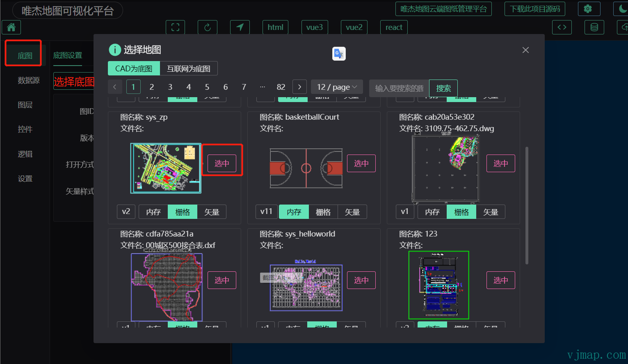The image size is (628, 364).
Task: Close the 选择地图 dialog
Action: (525, 50)
